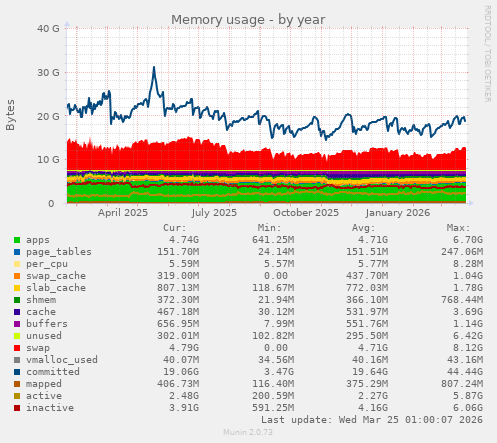Image resolution: width=497 pixels, height=443 pixels.
Task: Click the 'Cur:' column header
Action: tap(175, 228)
